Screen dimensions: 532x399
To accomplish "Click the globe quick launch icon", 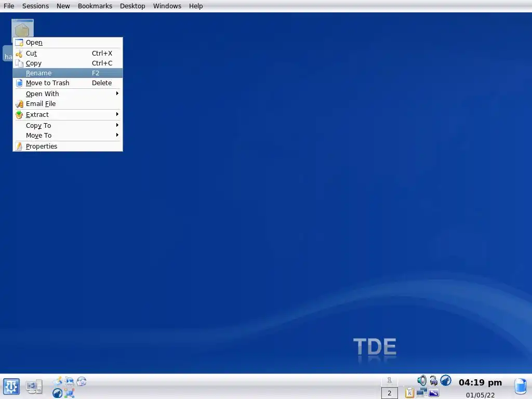I will 82,381.
